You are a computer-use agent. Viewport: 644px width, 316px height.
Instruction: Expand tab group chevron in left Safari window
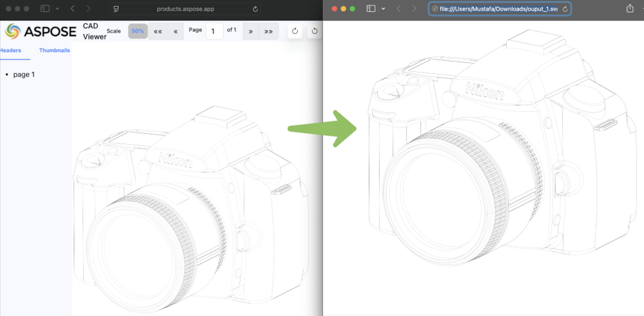[57, 9]
